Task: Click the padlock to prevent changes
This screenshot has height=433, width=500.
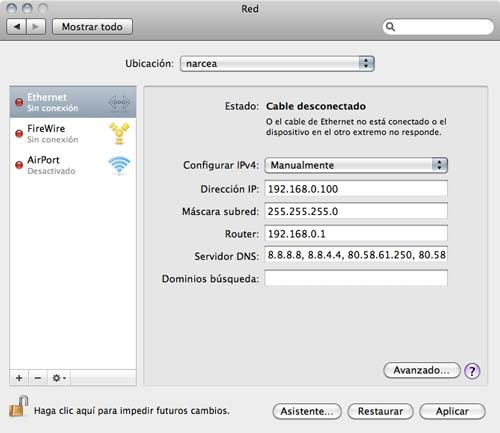Action: tap(19, 406)
